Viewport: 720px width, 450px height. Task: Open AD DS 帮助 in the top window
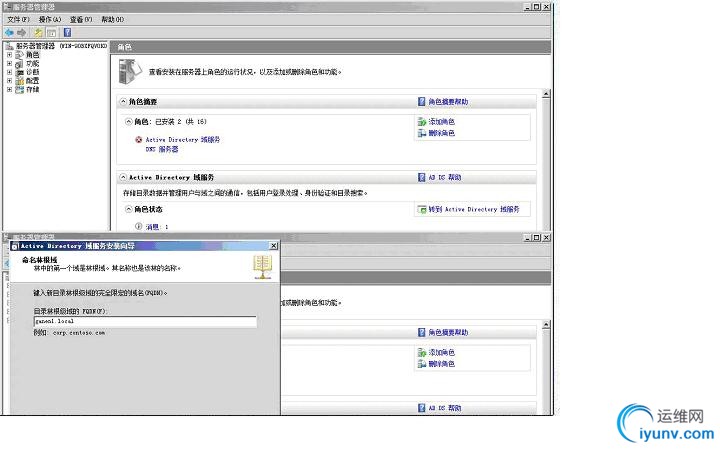tap(444, 177)
